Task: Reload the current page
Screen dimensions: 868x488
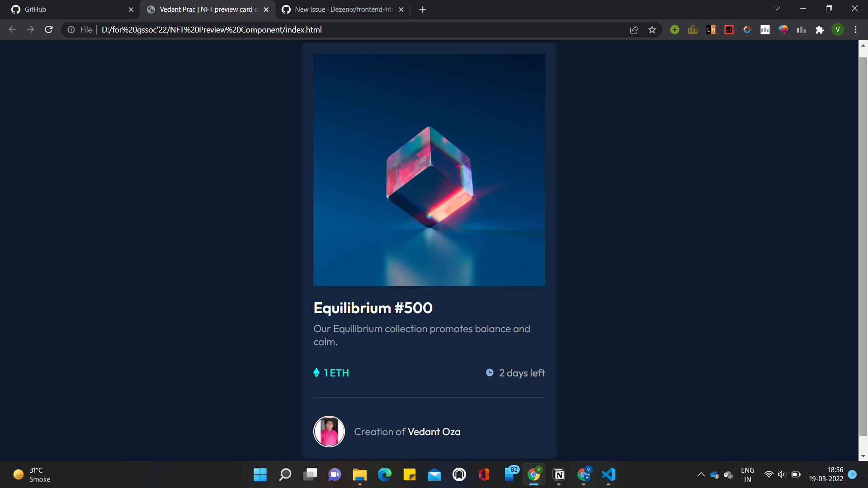Action: coord(49,30)
